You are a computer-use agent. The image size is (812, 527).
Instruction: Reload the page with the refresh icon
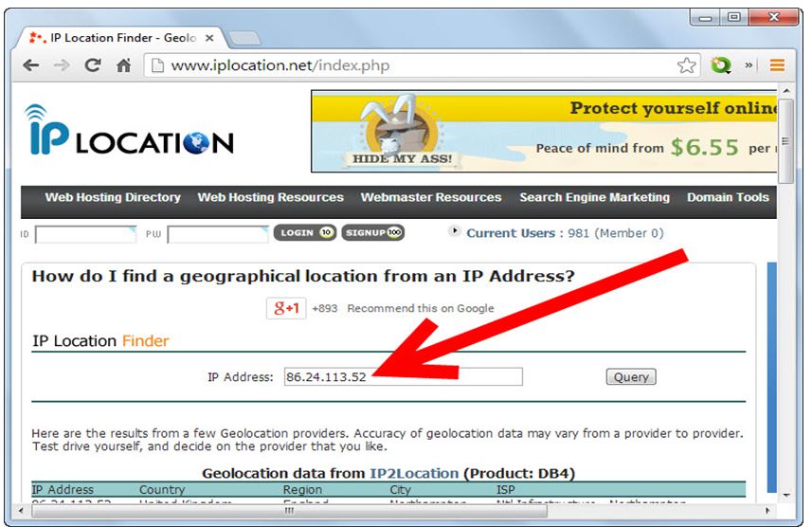pos(92,65)
